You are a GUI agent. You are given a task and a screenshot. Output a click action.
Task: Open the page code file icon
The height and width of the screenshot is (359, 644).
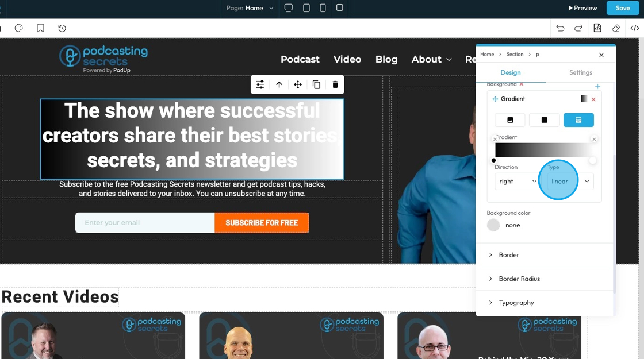point(597,28)
